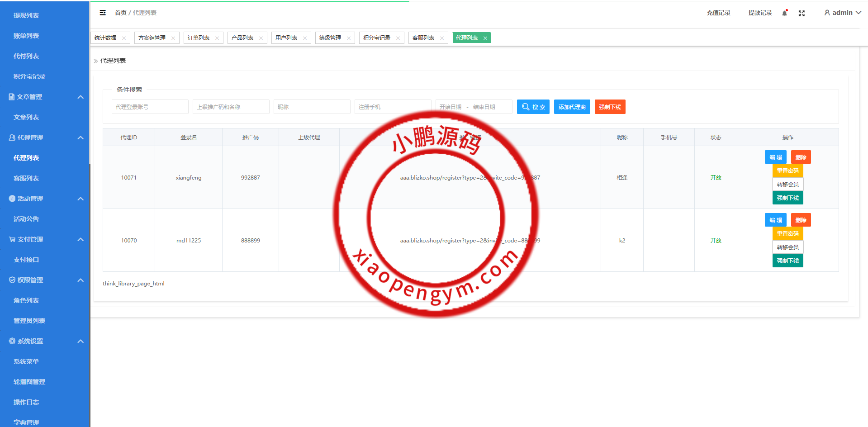Close the 订单列表 tab with its X

[x=217, y=38]
